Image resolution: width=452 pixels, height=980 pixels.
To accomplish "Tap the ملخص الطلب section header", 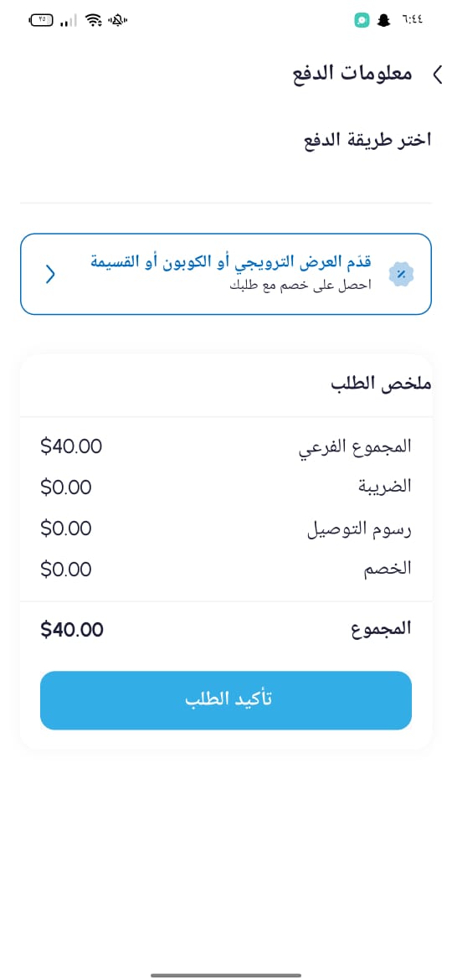I will point(381,384).
